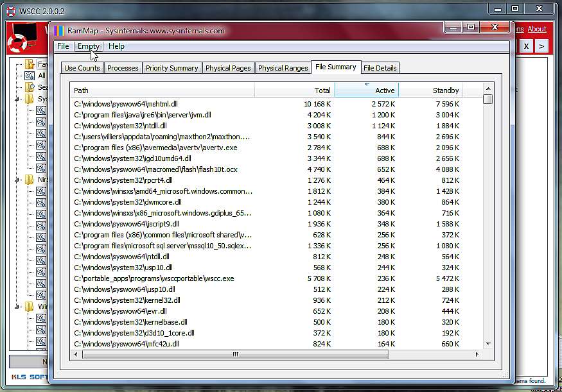Screen dimensions: 562x392
Task: Click the left arrow of horizontal scrollbar
Action: coord(76,354)
